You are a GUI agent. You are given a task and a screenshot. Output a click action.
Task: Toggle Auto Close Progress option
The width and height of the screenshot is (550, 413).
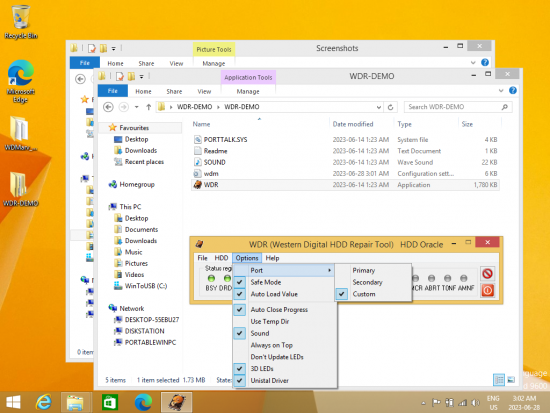click(x=285, y=309)
